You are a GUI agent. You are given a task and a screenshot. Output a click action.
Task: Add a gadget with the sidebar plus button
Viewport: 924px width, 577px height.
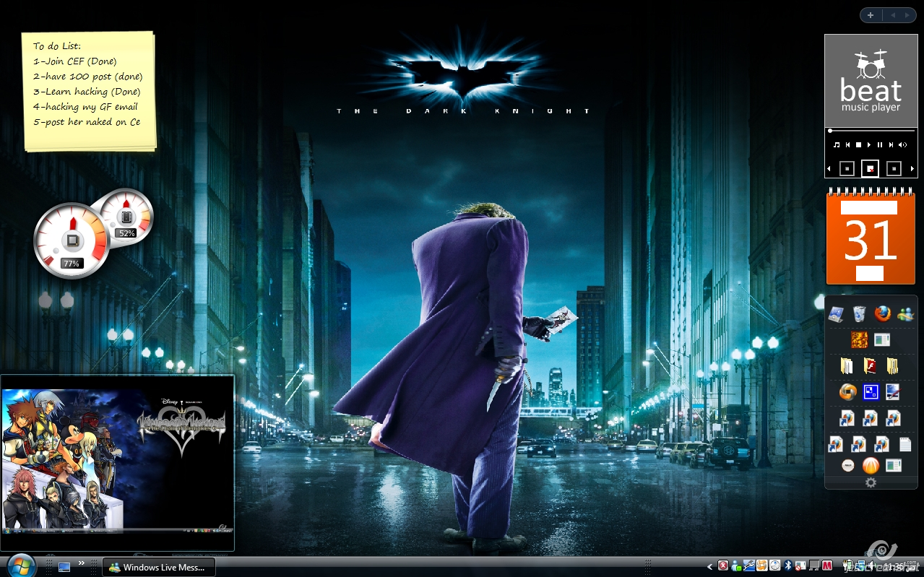[x=871, y=15]
